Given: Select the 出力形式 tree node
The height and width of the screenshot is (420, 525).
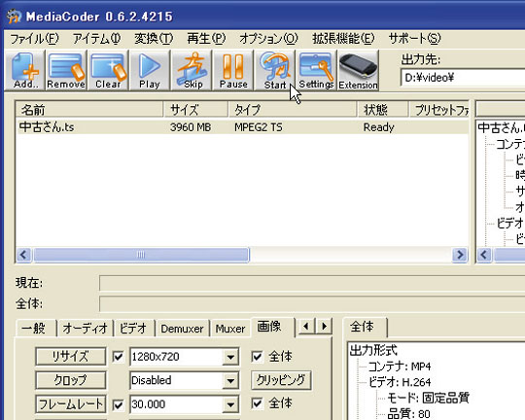Looking at the screenshot, I should click(373, 351).
